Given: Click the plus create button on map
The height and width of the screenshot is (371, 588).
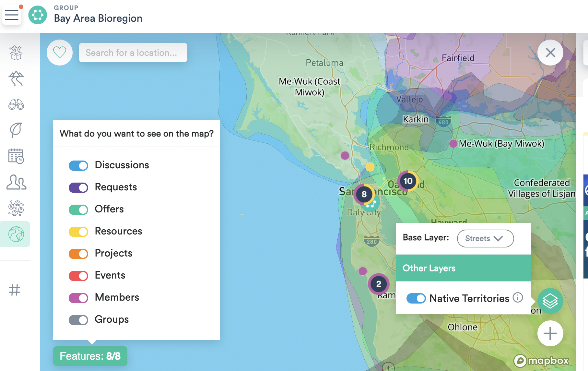Looking at the screenshot, I should coord(550,333).
